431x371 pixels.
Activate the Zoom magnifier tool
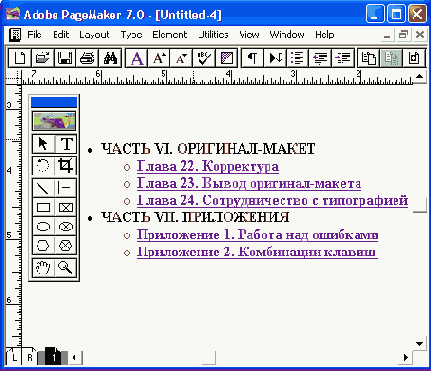point(65,267)
